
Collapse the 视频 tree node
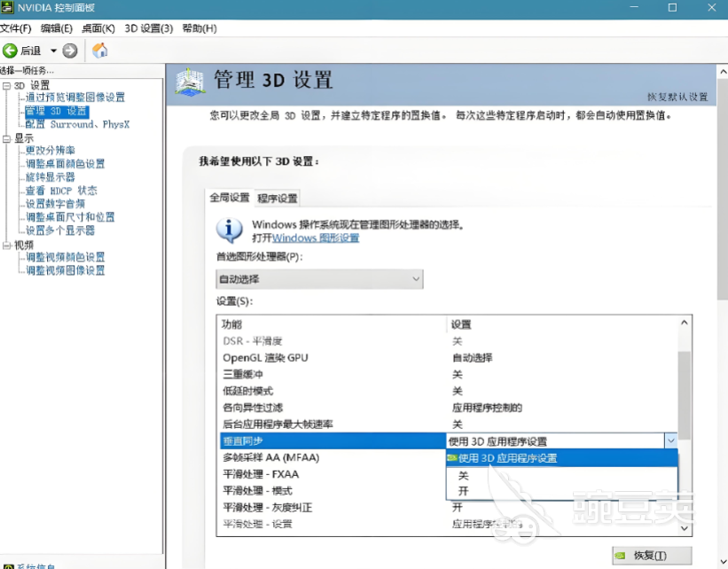[x=6, y=245]
